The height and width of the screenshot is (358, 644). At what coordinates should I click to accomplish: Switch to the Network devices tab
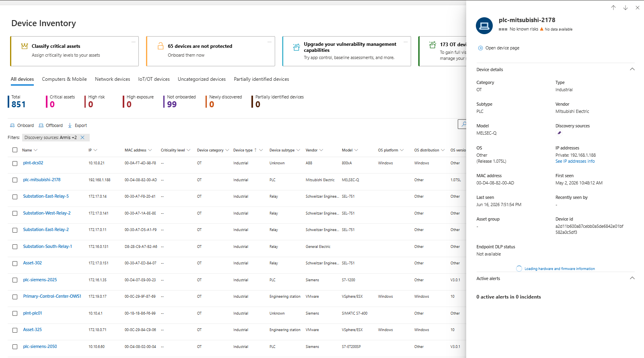point(113,79)
